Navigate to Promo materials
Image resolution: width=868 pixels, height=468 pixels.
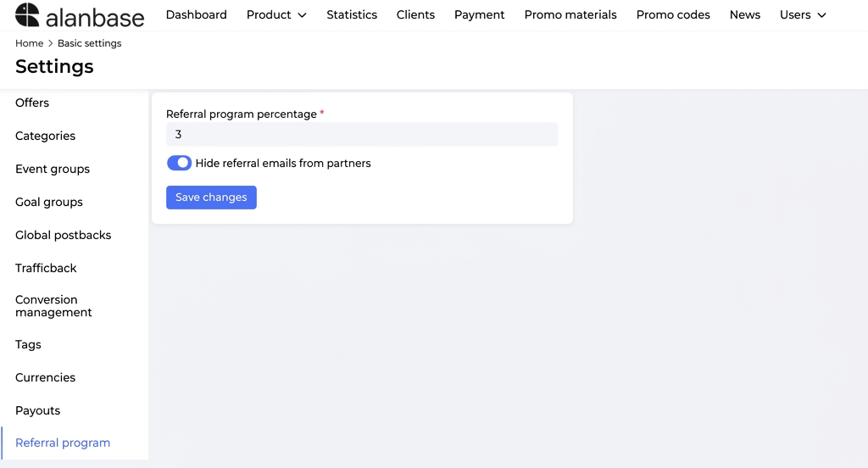click(570, 15)
